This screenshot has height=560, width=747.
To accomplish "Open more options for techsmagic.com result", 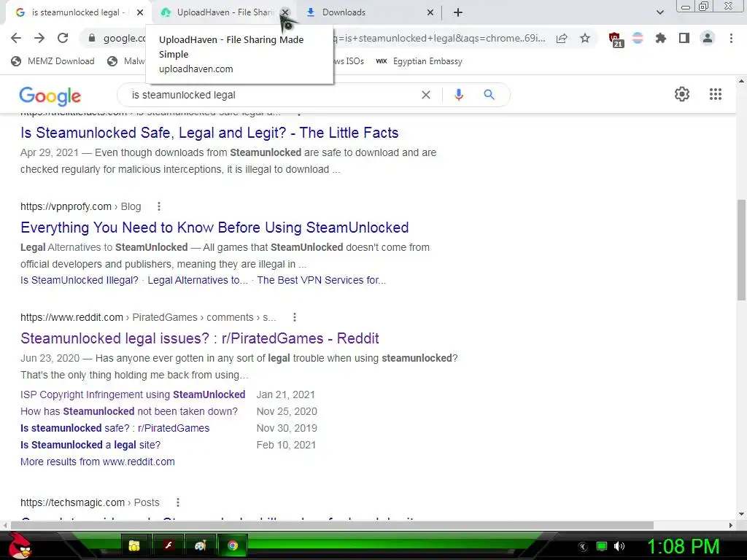I will pyautogui.click(x=178, y=502).
